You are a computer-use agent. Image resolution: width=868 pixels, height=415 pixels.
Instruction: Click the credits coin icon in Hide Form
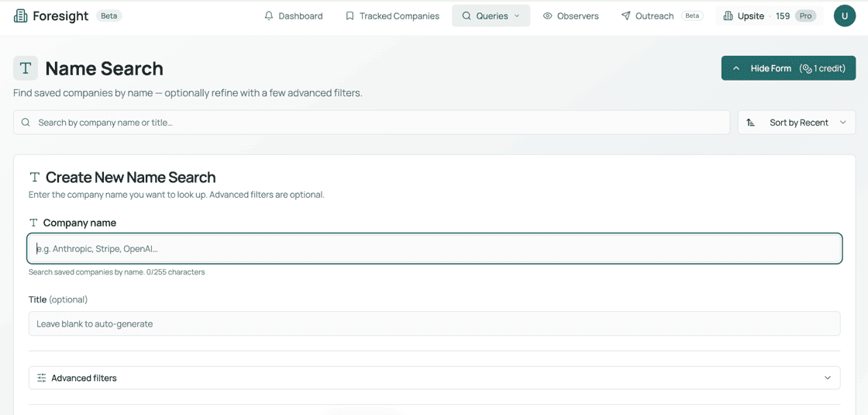[x=807, y=69]
